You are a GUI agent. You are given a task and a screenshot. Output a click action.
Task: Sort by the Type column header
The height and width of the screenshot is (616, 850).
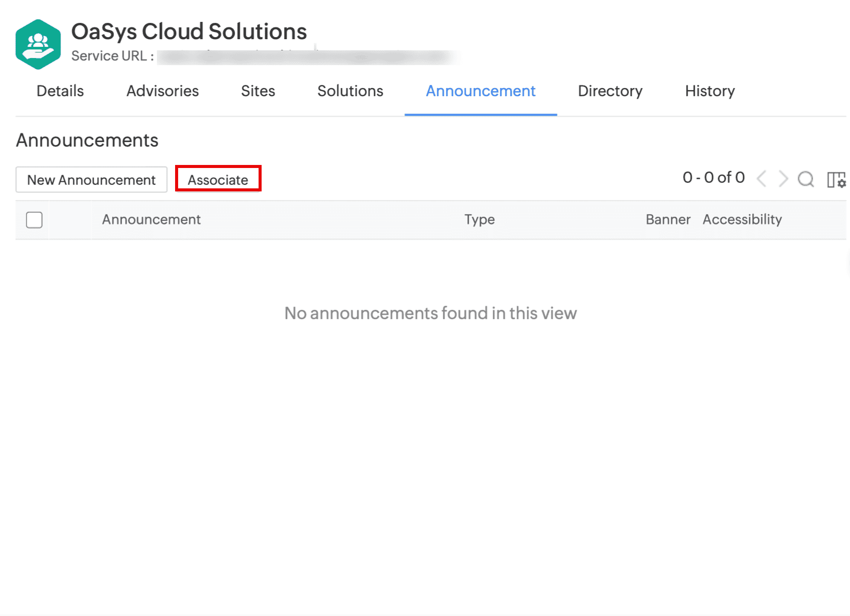coord(479,219)
